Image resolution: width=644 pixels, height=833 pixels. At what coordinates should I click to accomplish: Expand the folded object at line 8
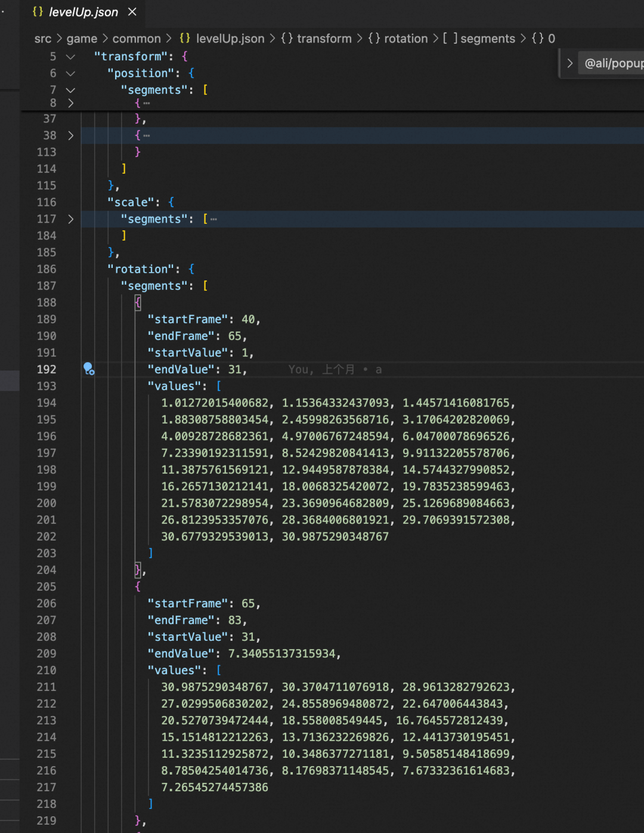pos(70,103)
